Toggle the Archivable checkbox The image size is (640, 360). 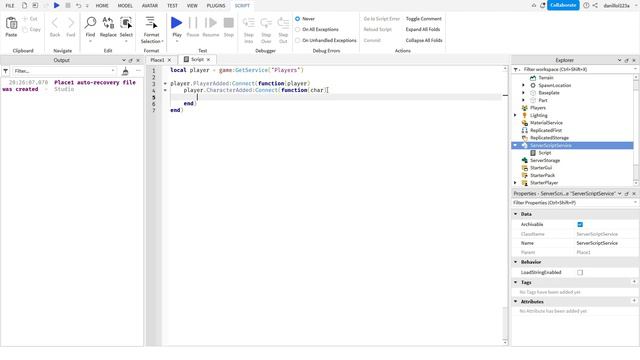click(580, 224)
